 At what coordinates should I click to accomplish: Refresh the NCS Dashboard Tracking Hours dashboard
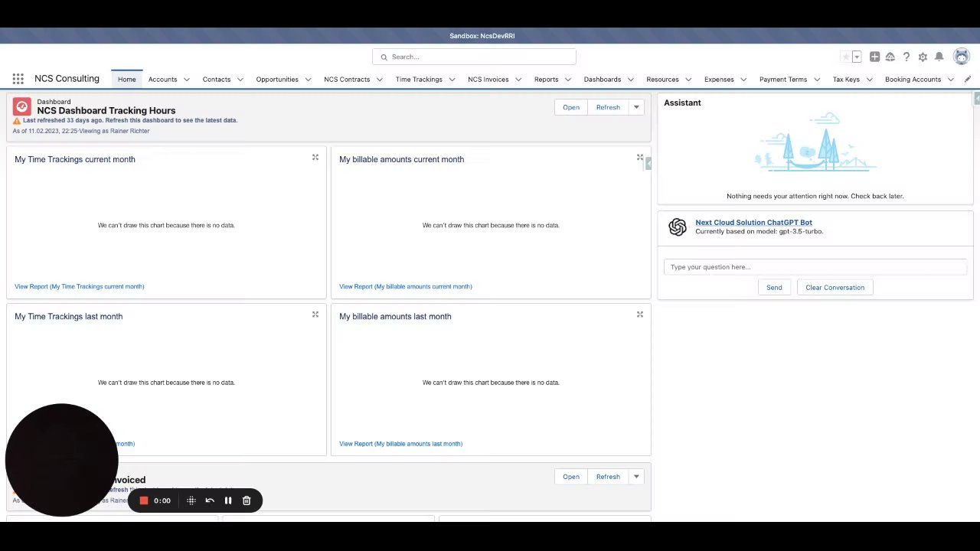tap(608, 107)
